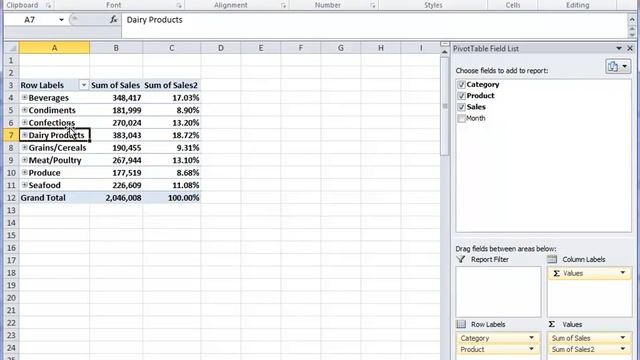Select cell showing 9.31%

point(171,147)
